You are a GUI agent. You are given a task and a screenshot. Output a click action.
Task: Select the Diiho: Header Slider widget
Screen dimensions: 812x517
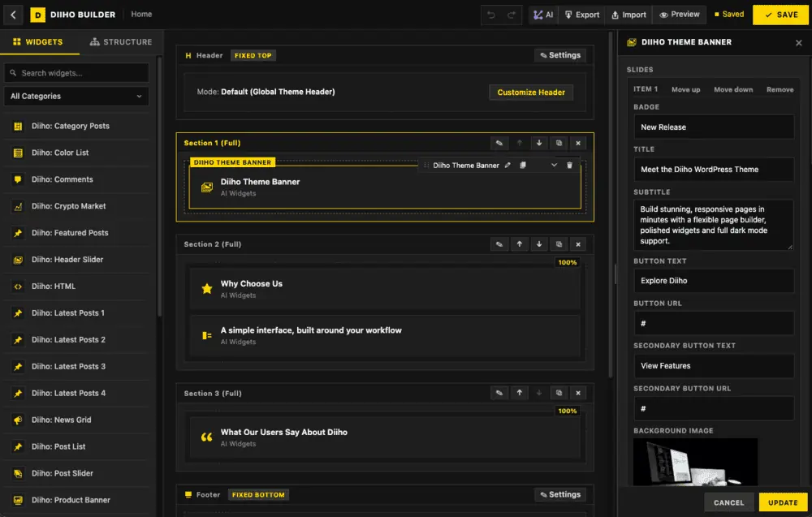click(x=76, y=260)
